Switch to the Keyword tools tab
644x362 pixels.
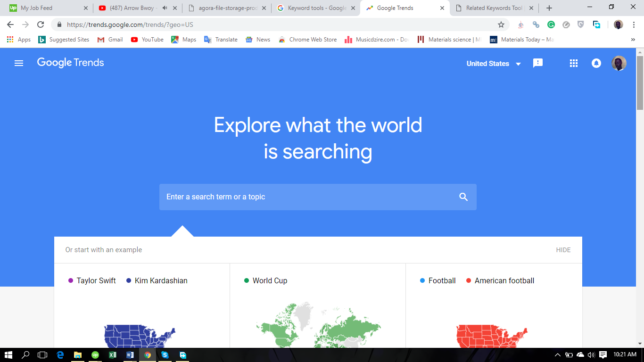[316, 8]
